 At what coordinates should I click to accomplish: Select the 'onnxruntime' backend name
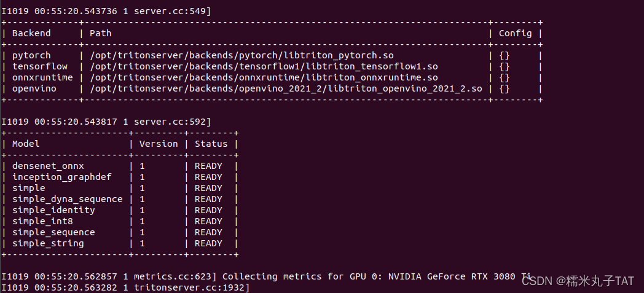43,77
